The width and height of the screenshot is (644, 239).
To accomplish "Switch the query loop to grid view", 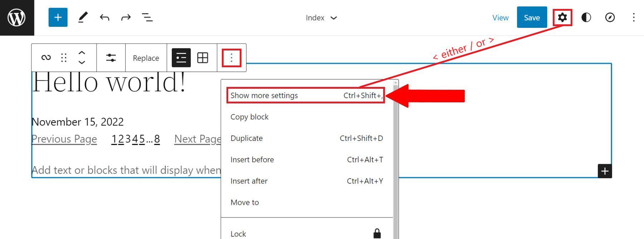I will click(x=203, y=57).
